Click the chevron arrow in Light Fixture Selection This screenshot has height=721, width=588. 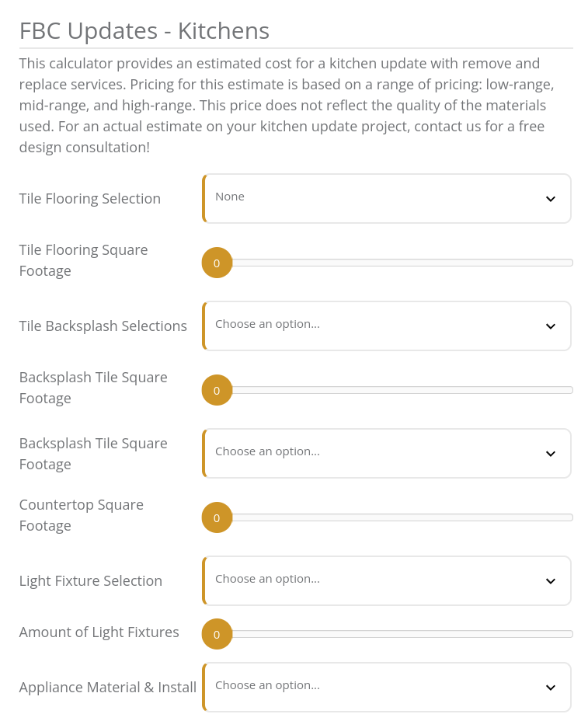click(x=550, y=581)
